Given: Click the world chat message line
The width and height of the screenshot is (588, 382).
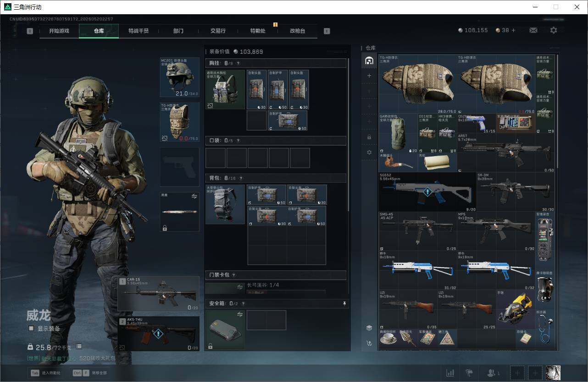Looking at the screenshot, I should (x=71, y=358).
